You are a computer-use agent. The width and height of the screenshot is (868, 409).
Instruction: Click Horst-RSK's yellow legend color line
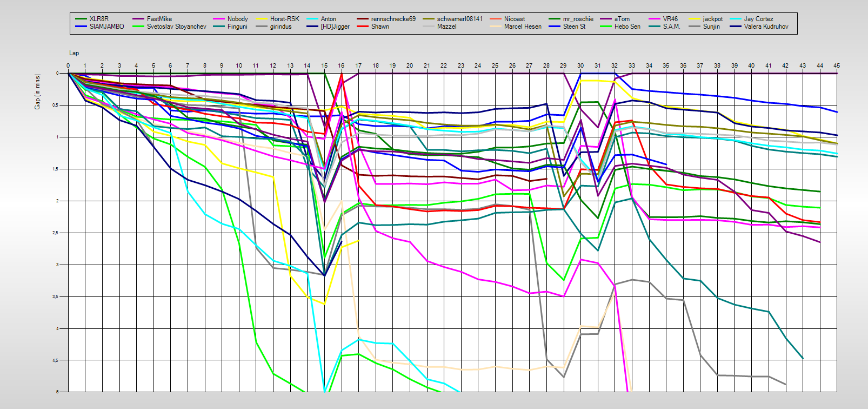(262, 19)
